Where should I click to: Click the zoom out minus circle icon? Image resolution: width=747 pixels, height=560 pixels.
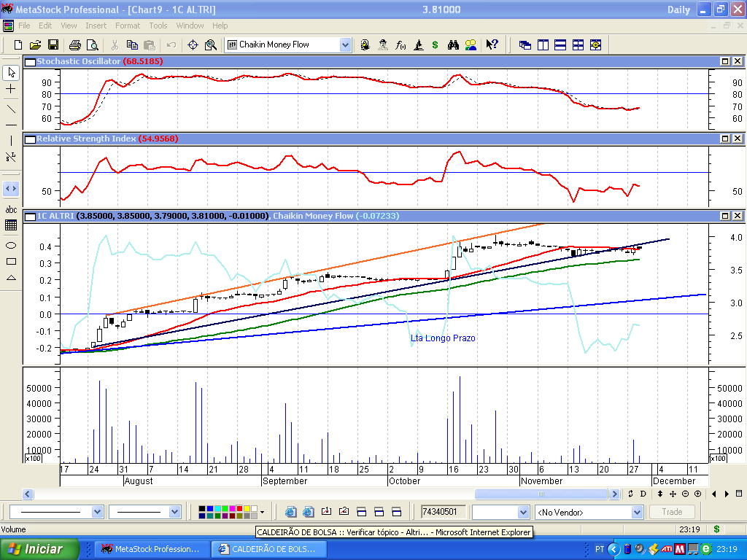click(x=685, y=494)
